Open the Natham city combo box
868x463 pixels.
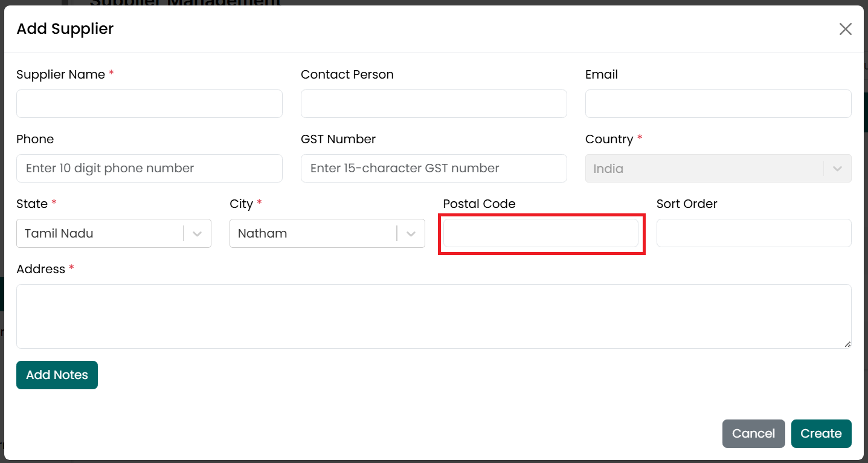327,233
